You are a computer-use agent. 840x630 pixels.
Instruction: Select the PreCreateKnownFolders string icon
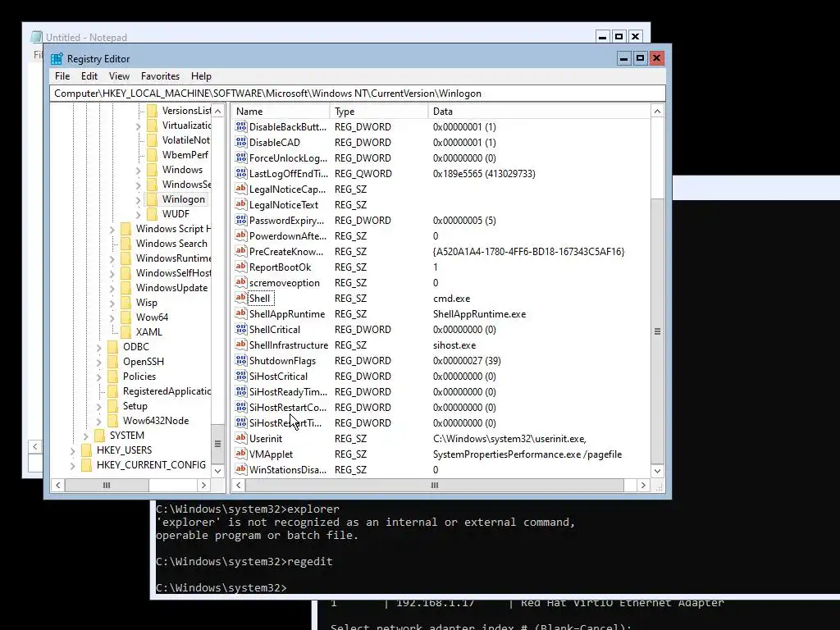pos(241,251)
